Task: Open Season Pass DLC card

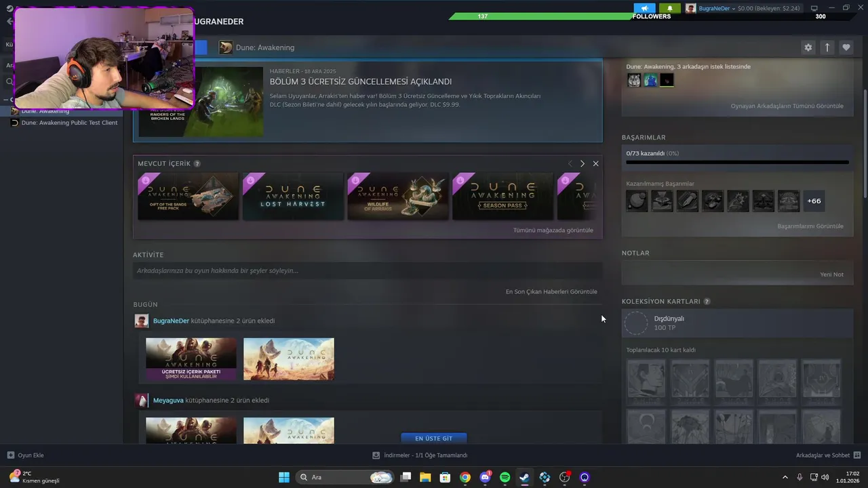Action: tap(502, 197)
